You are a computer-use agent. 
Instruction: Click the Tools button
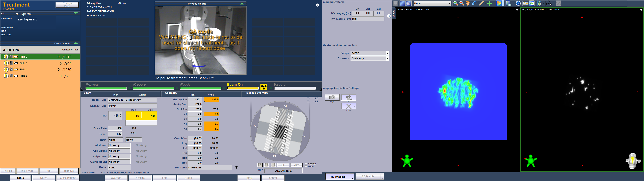[20, 178]
